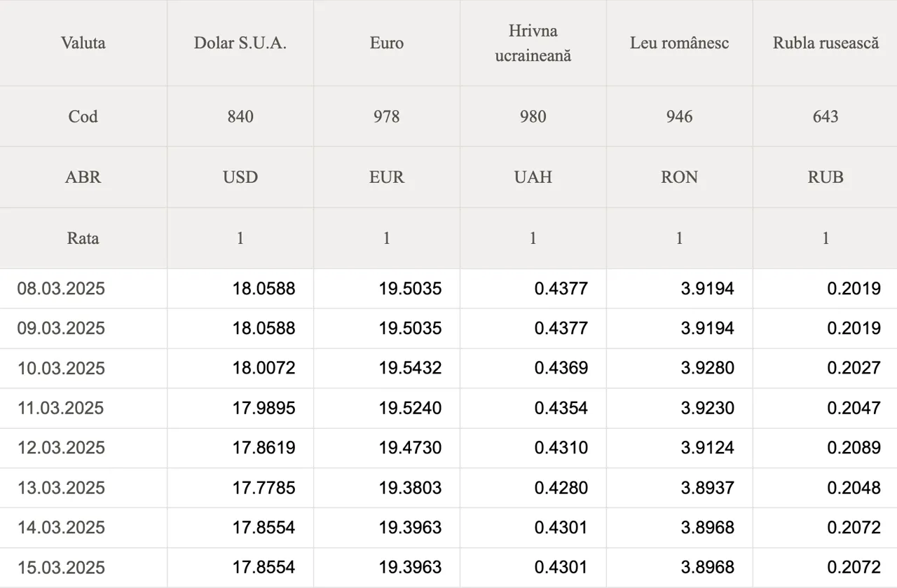Click the Leu românesc column header
Viewport: 897px width, 588px height.
pyautogui.click(x=680, y=43)
